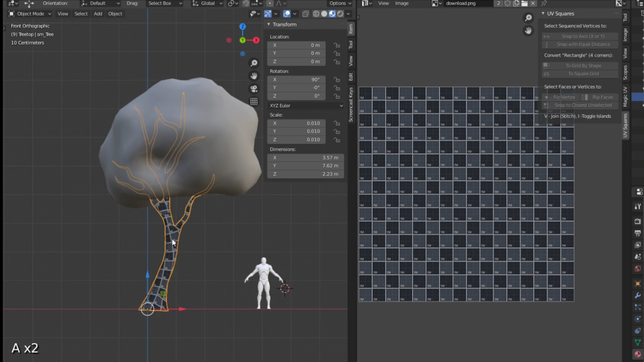Open the Tool properties tab icon

[638, 206]
